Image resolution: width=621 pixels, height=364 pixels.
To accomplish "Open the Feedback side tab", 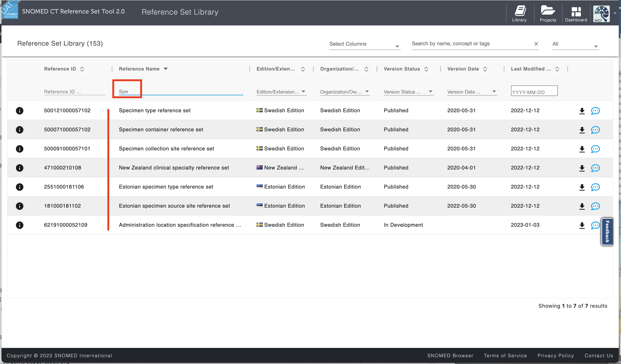I will (x=607, y=231).
